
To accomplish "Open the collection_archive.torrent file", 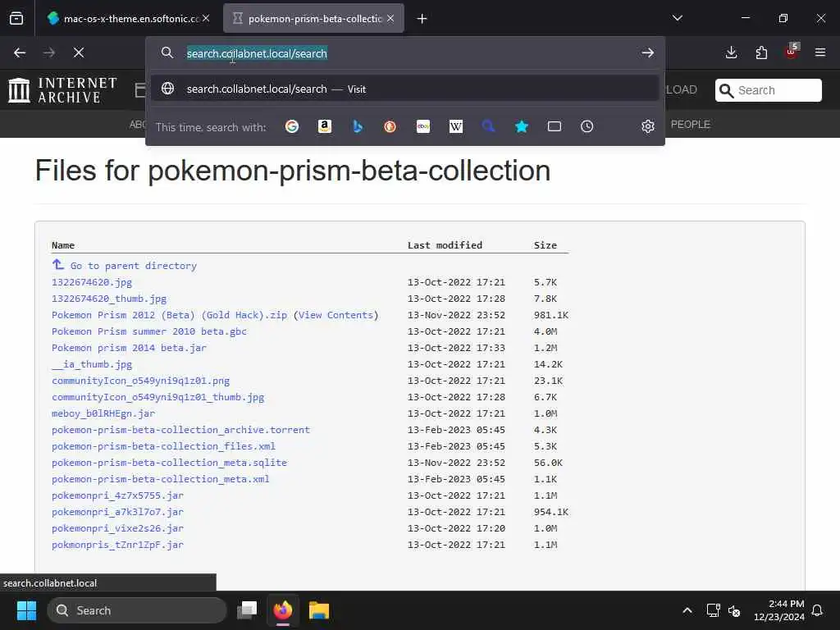I will point(180,430).
